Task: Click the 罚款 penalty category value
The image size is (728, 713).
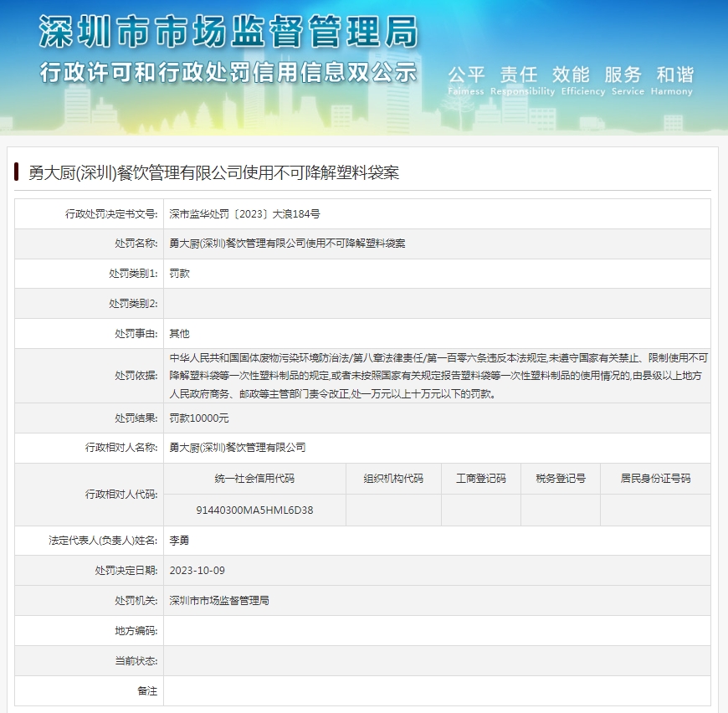Action: 179,274
